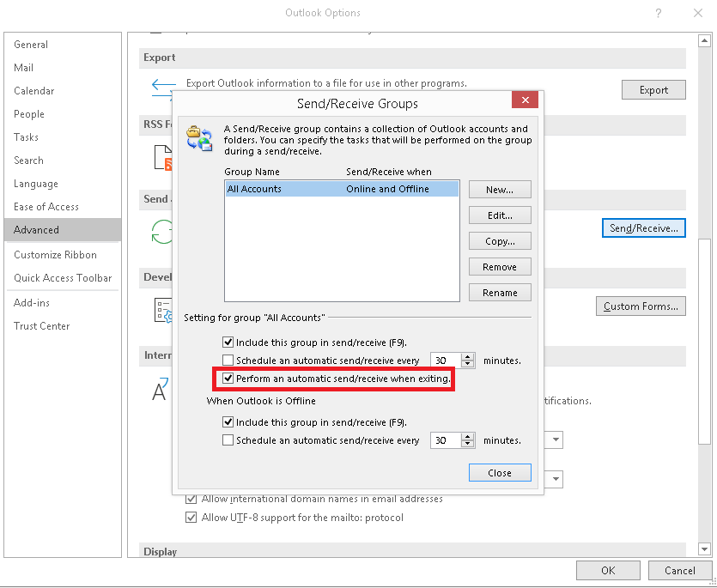Click the options pane scrollbar thumb
The image size is (717, 588).
coord(704,341)
